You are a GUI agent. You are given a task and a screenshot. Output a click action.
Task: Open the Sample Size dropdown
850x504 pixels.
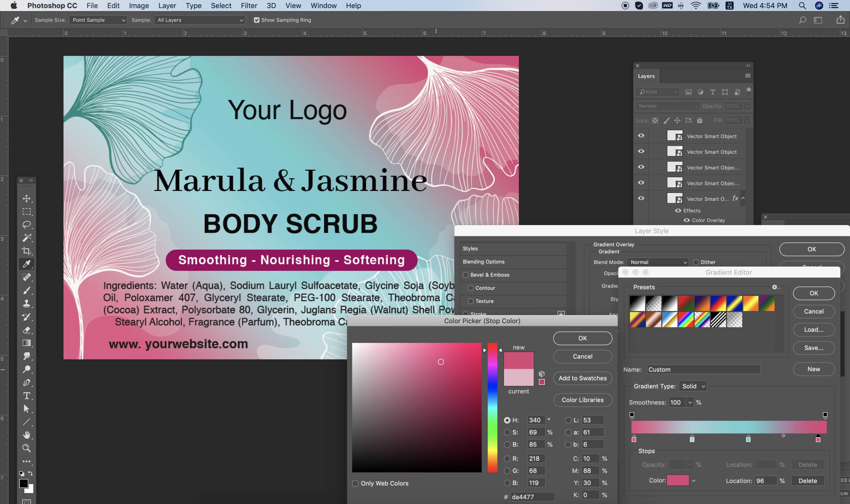pyautogui.click(x=98, y=20)
